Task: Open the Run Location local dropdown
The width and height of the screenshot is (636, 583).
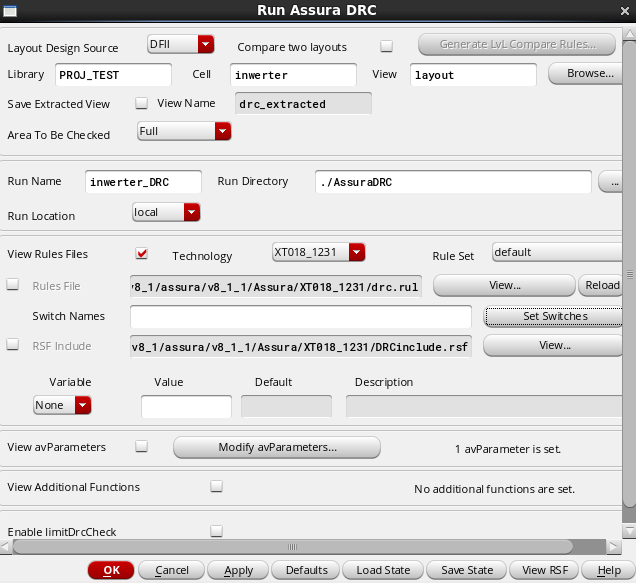Action: point(166,212)
